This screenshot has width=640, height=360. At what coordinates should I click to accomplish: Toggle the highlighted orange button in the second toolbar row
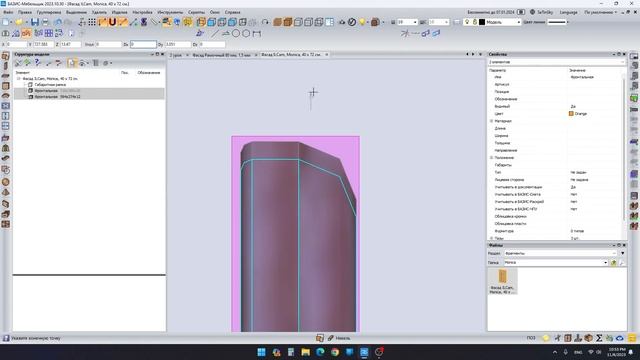[x=26, y=33]
